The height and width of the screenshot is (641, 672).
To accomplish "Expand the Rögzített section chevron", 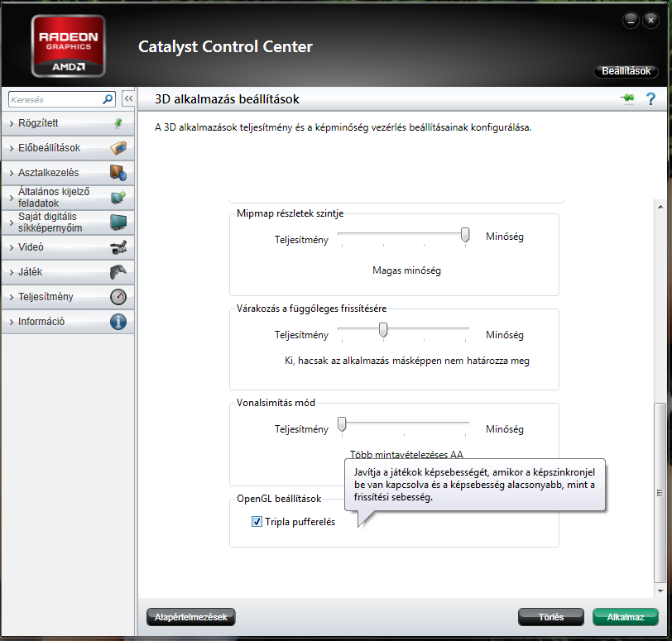I will [12, 124].
